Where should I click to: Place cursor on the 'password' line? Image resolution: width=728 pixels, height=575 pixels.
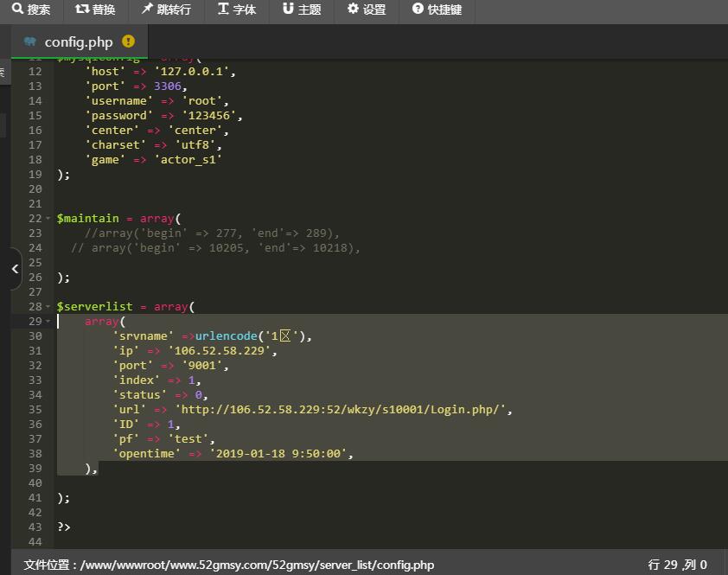tap(164, 116)
